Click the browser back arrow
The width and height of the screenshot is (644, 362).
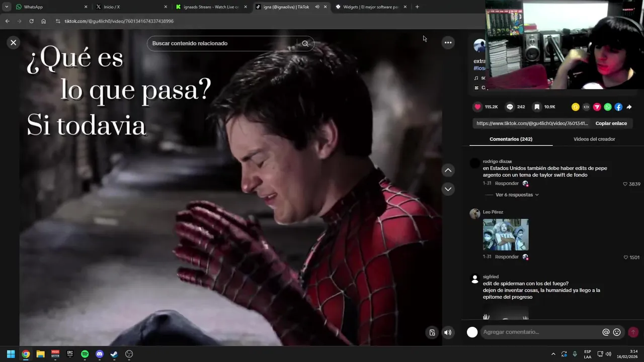point(7,21)
